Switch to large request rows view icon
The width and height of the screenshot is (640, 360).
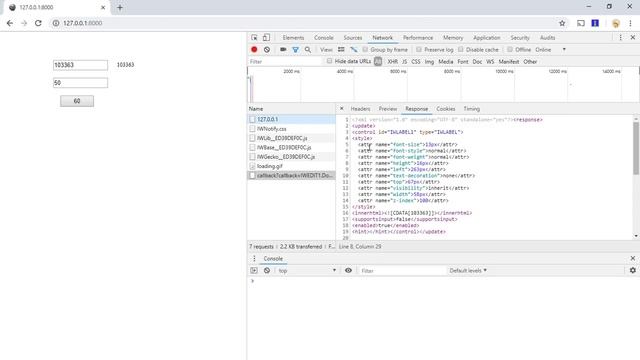[341, 49]
